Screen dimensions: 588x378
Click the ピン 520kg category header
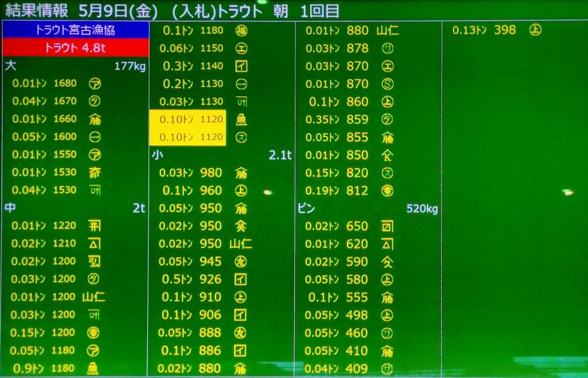[368, 209]
